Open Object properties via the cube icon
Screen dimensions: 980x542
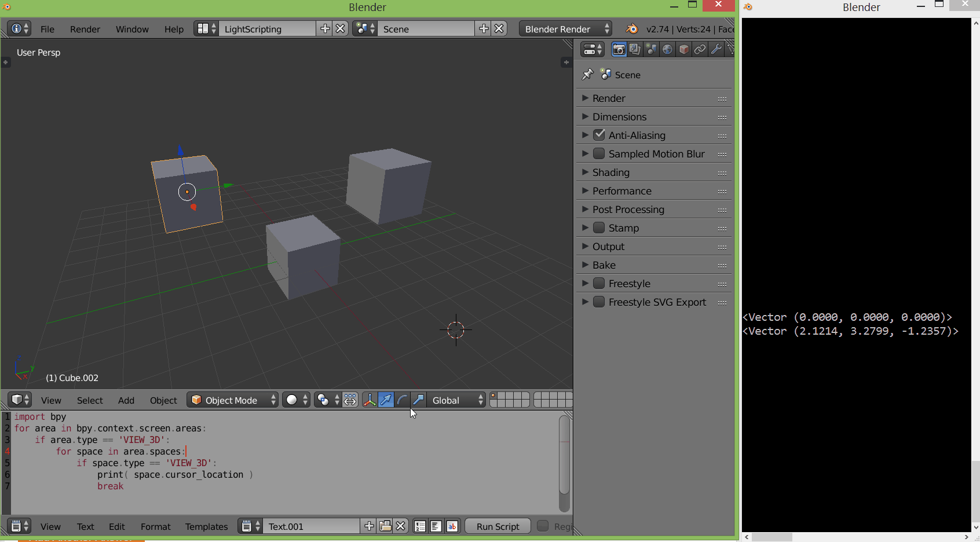point(683,49)
